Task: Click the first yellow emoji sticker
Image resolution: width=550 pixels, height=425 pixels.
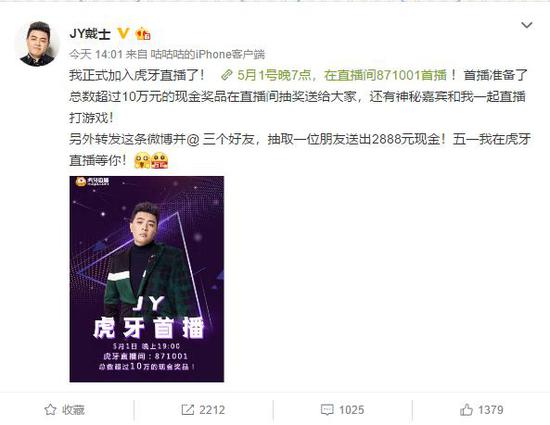Action: point(142,161)
